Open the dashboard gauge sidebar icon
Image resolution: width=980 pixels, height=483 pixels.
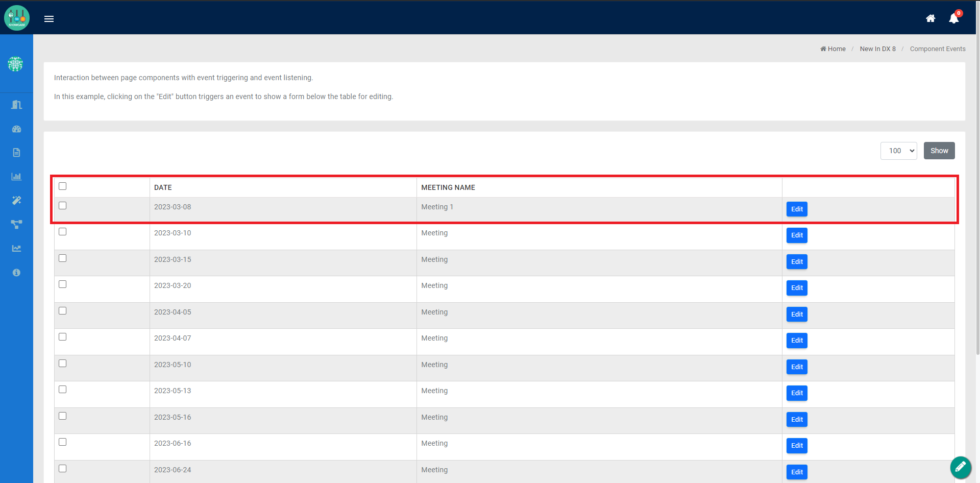[x=16, y=129]
